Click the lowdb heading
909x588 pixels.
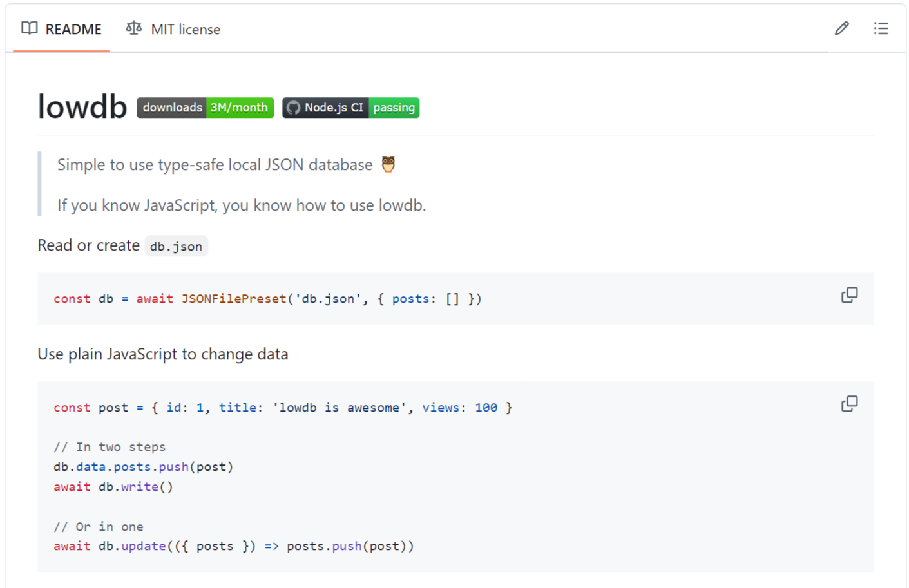82,106
